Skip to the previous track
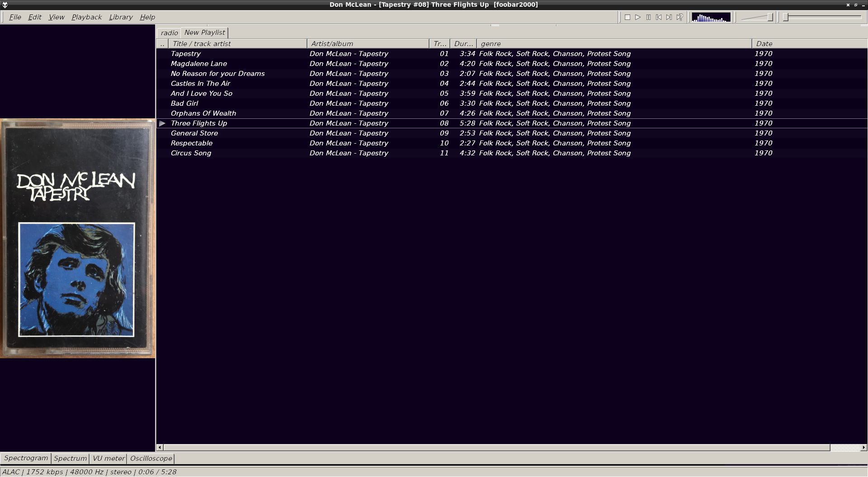The height and width of the screenshot is (477, 868). click(x=659, y=17)
